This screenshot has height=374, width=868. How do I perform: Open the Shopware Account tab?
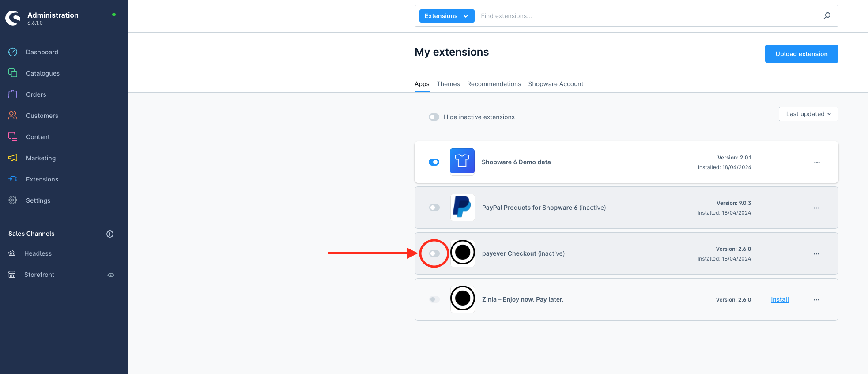click(x=556, y=84)
